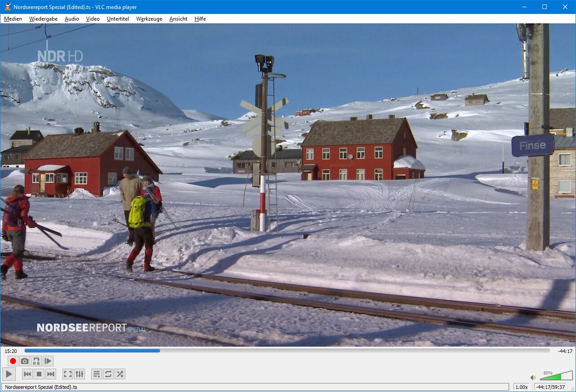This screenshot has height=392, width=576.
Task: Click the 1.00x playback speed indicator
Action: click(521, 387)
